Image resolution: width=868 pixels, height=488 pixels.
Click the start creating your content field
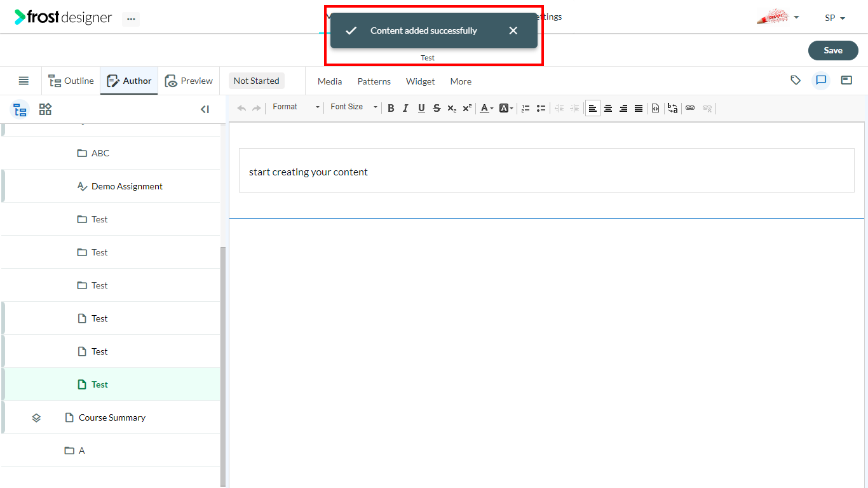coord(546,170)
